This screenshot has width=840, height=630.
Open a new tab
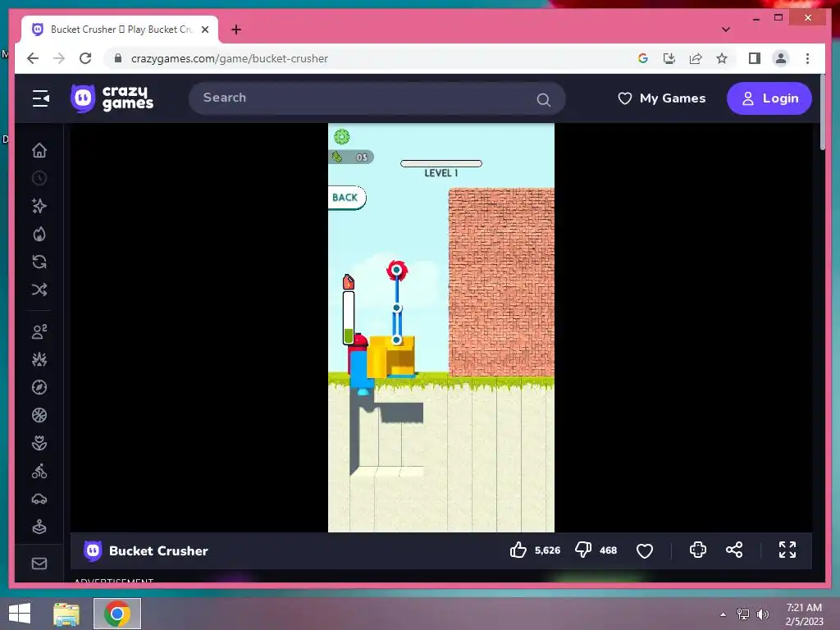click(x=236, y=30)
